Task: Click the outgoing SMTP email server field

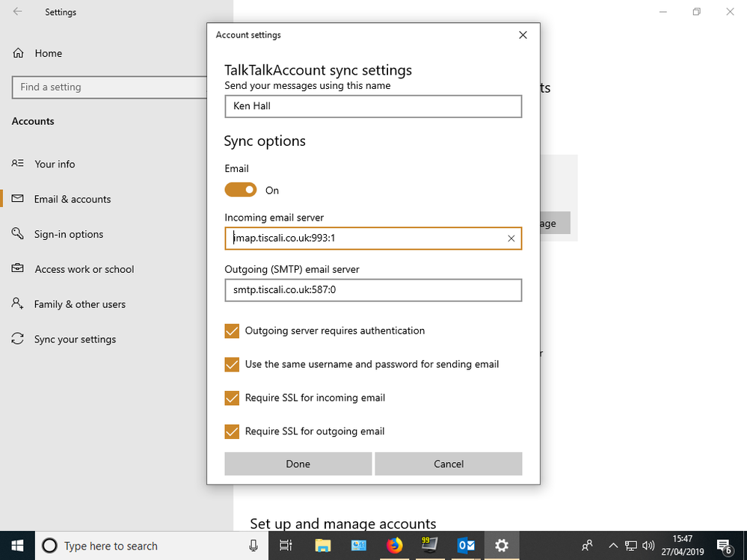Action: (372, 290)
